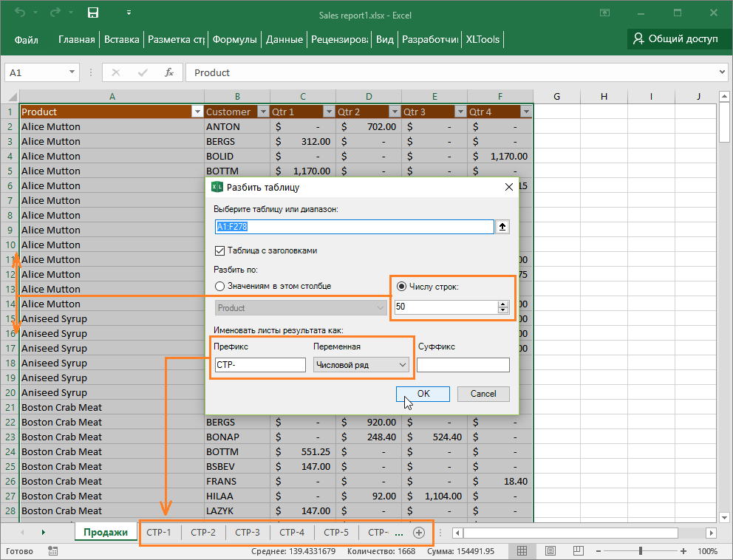
Task: Click OK in the split table dialog
Action: [423, 394]
